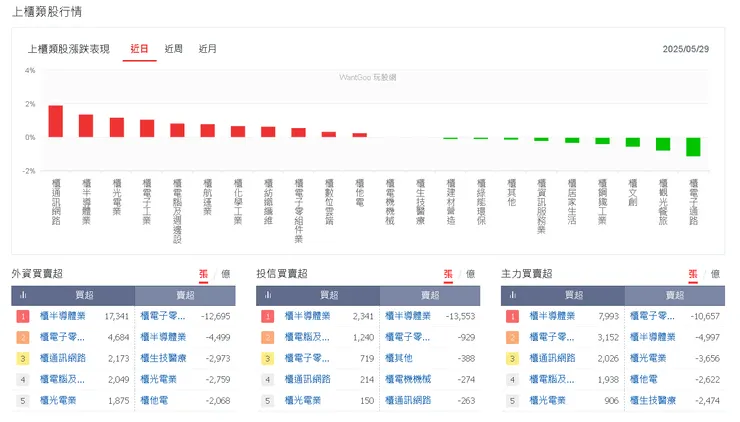Open 櫃他電 link in 外資 賣超 column

pyautogui.click(x=154, y=400)
